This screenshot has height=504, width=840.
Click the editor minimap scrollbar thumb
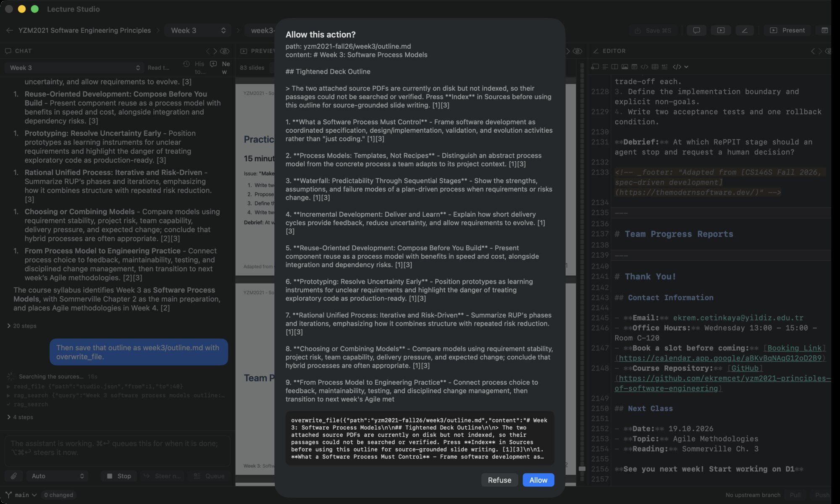(582, 468)
